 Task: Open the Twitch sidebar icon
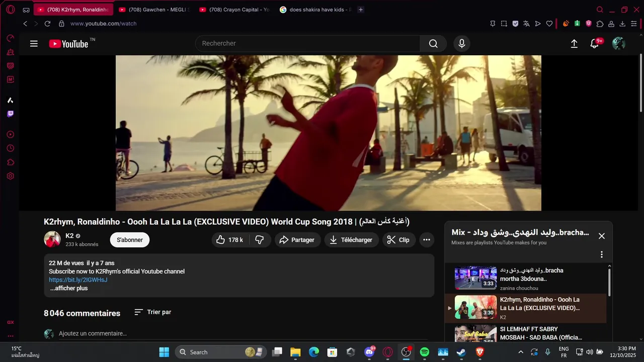[x=10, y=114]
